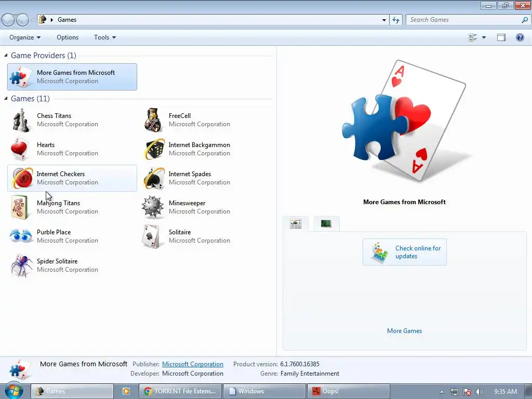
Task: Open the Organize dropdown menu
Action: [x=25, y=37]
